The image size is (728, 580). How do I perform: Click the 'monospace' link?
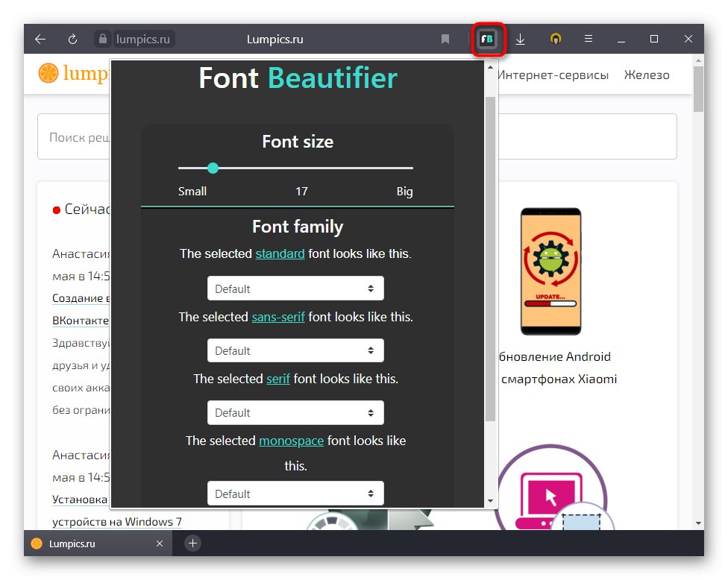click(291, 441)
